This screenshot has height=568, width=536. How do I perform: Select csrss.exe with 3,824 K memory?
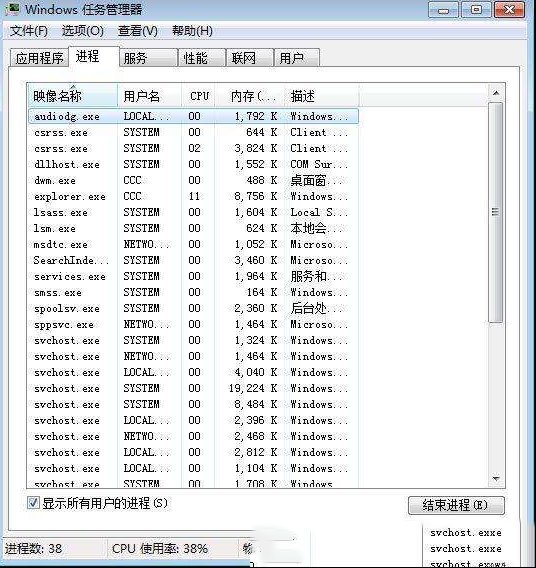pos(193,148)
